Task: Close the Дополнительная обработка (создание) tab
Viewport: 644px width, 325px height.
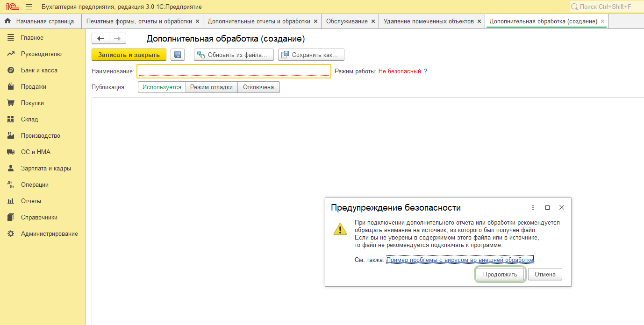Action: (x=602, y=21)
